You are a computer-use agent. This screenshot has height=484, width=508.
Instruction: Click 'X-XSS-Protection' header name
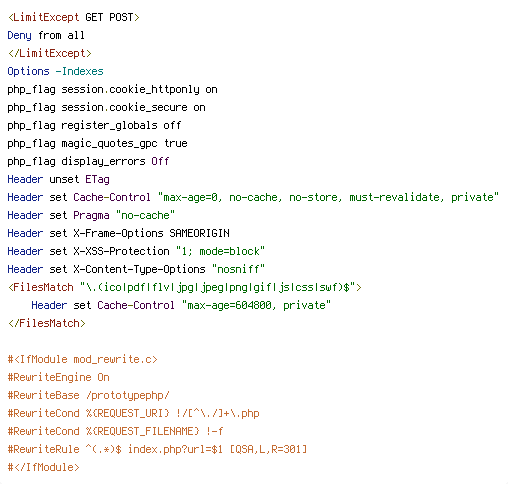tap(122, 251)
